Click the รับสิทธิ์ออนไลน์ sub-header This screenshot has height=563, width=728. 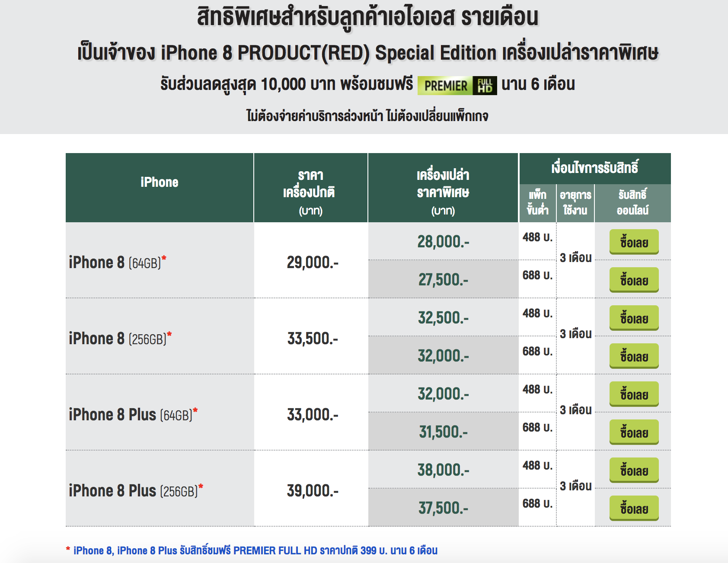point(632,202)
